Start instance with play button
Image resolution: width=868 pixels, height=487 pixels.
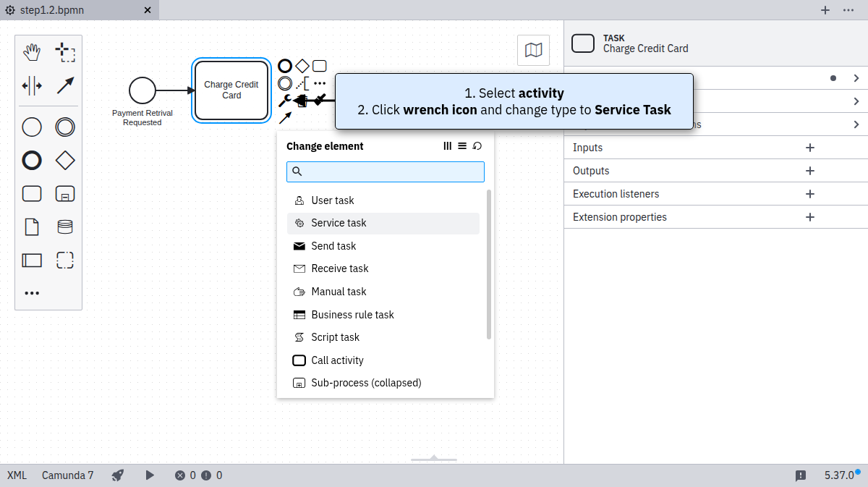[x=150, y=475]
